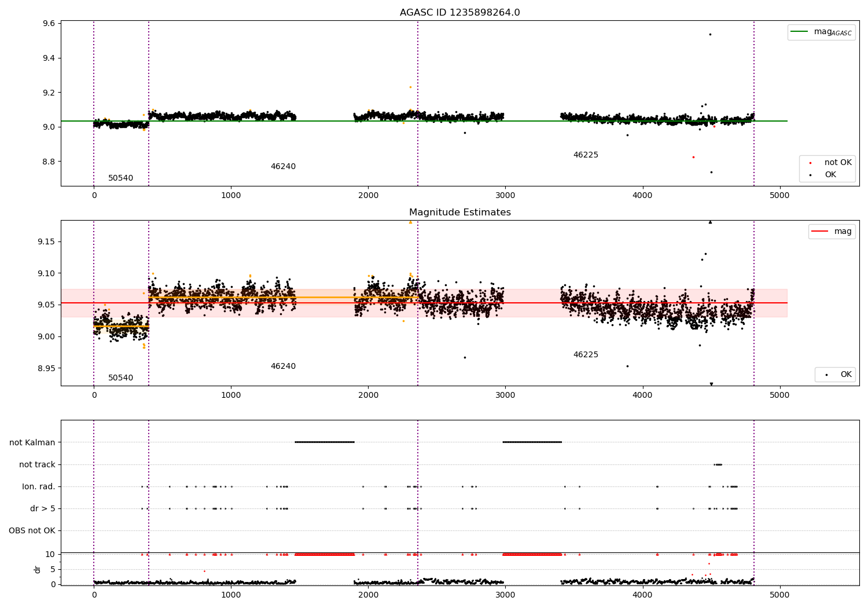Click the 50540 label in the top plot

(x=120, y=178)
